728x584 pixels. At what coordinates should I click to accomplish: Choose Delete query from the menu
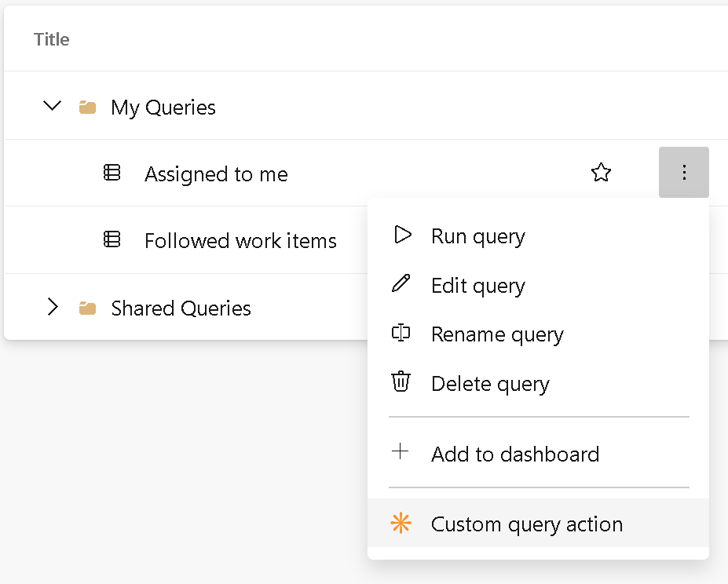[489, 383]
